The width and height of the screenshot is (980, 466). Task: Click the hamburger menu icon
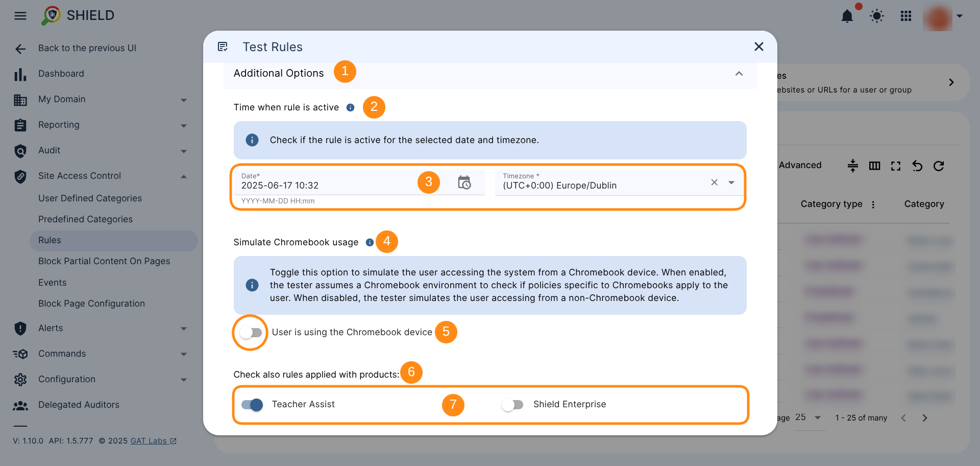click(x=20, y=16)
